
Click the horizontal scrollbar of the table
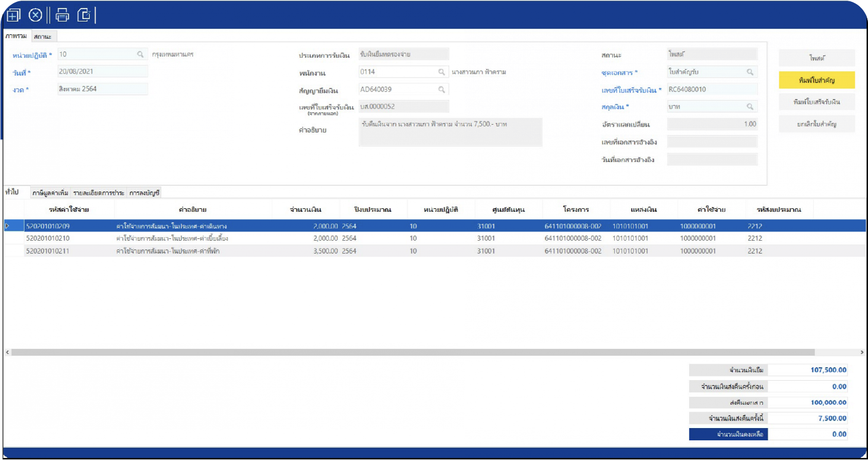click(413, 353)
